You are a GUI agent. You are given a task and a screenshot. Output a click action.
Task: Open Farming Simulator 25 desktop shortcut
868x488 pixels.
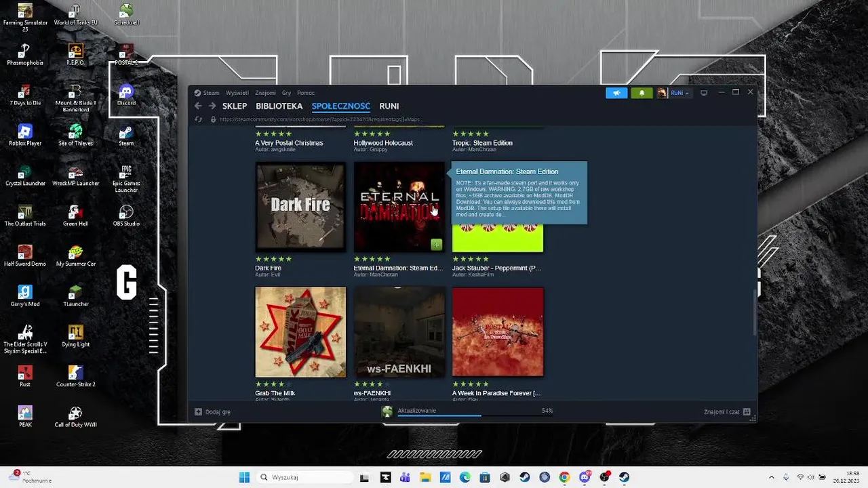[x=25, y=18]
